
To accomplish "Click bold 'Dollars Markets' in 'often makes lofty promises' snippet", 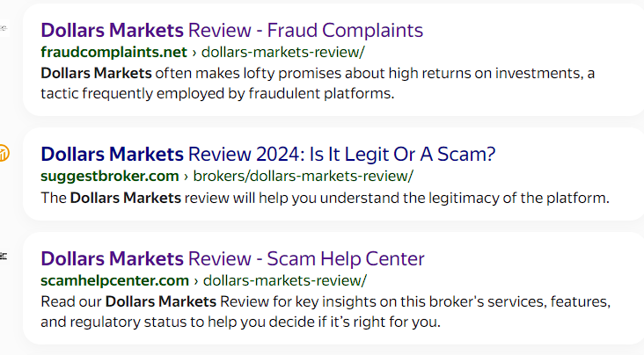I will (96, 74).
